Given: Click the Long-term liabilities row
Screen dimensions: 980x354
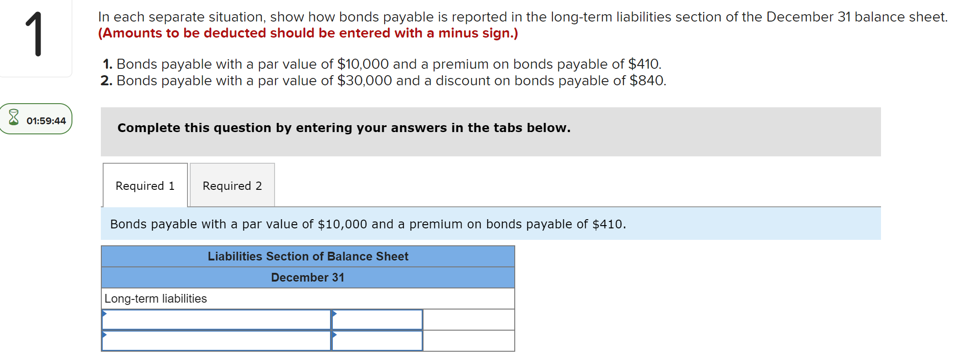Looking at the screenshot, I should 156,298.
